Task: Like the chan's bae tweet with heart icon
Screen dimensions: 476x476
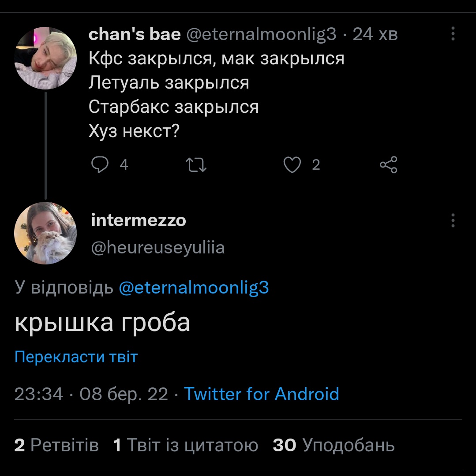Action: pyautogui.click(x=292, y=165)
